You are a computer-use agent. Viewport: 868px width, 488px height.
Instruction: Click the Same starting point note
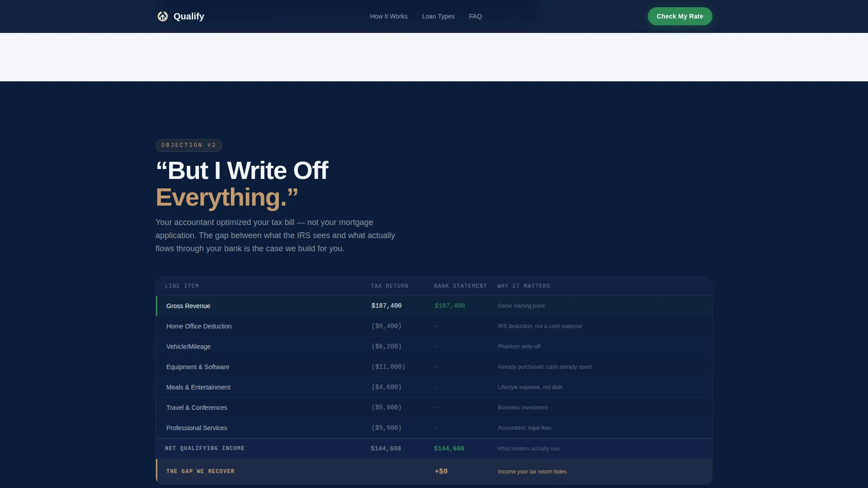tap(521, 306)
